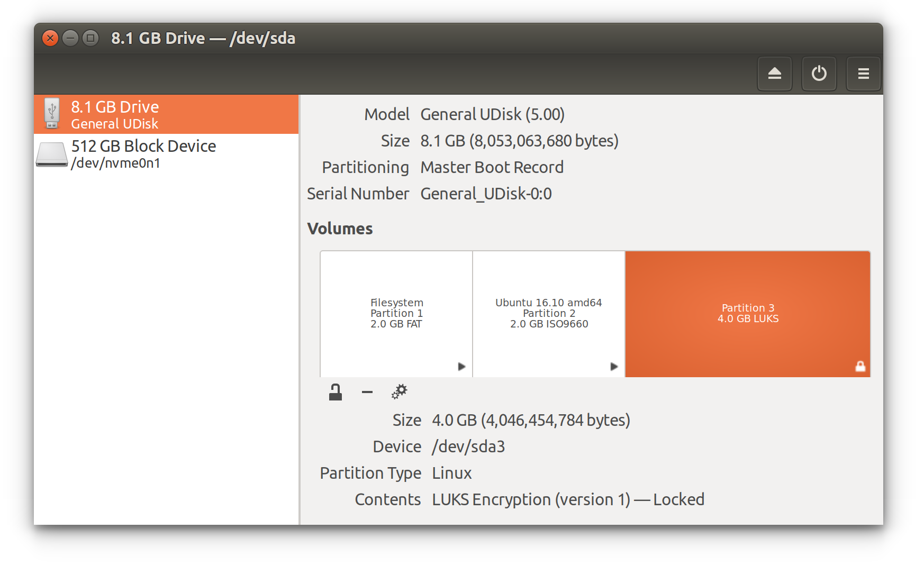Select the Filesystem Partition 1 FAT volume
This screenshot has height=565, width=924.
(396, 314)
